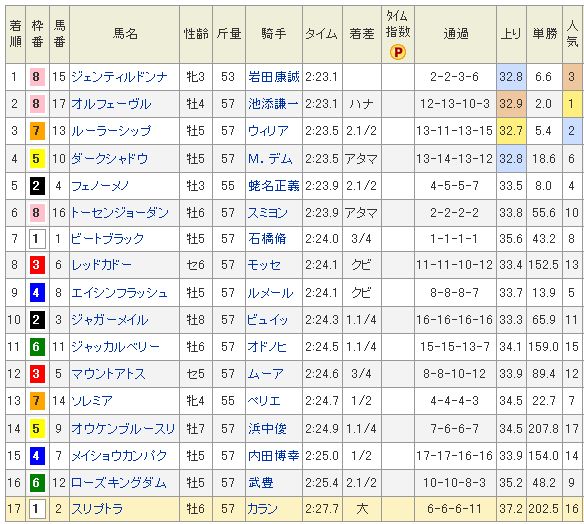Open jockey 蛯名正義 profile

[274, 185]
